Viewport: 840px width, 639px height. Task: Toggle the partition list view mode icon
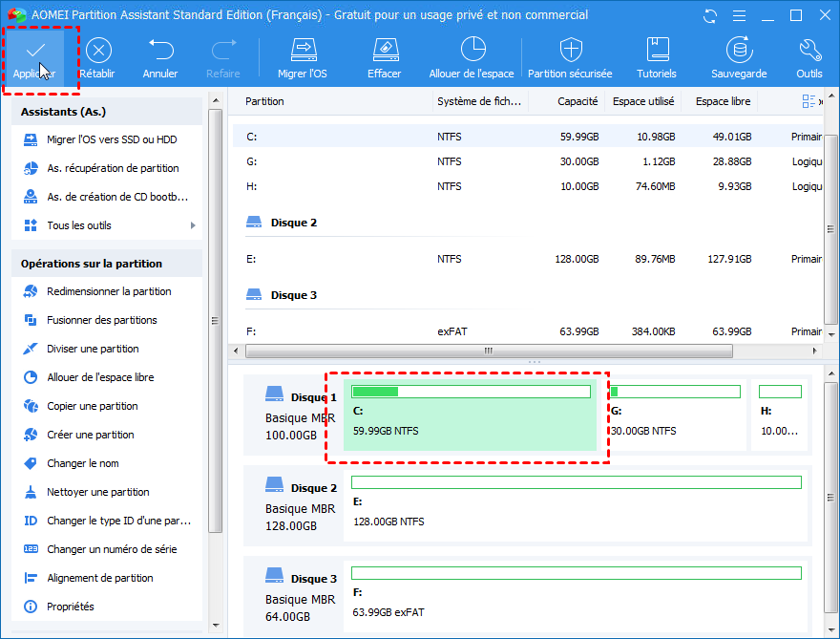pos(809,101)
